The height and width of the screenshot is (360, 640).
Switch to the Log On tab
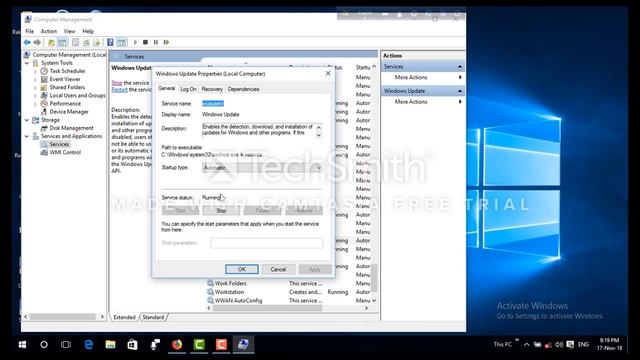tap(188, 89)
